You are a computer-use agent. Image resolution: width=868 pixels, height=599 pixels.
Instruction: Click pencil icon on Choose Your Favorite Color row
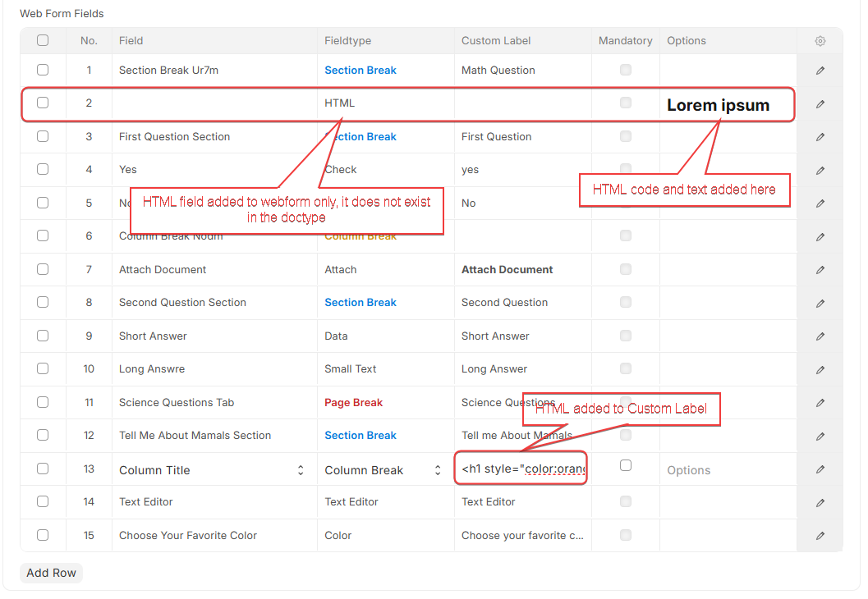[820, 536]
